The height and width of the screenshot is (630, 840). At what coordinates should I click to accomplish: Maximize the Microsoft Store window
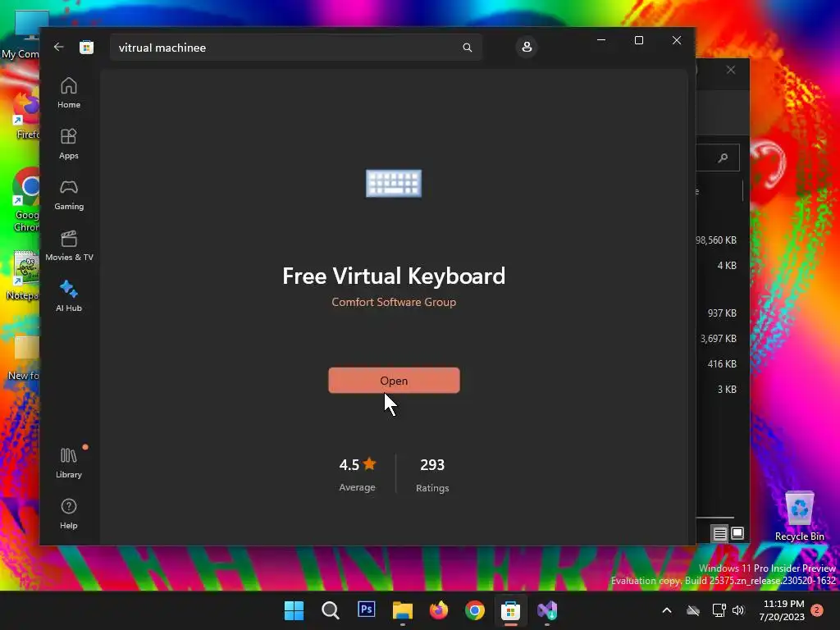click(x=638, y=40)
